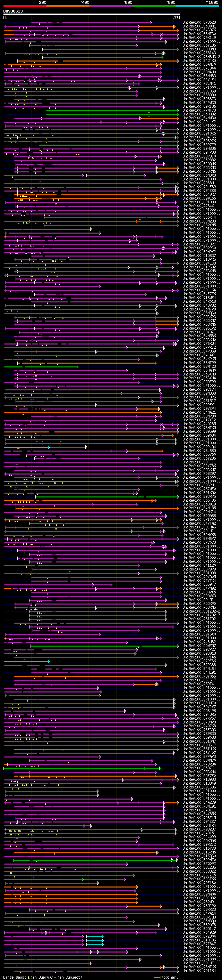Open hit UniRef100_B3NTG0
222x980 pixels.
click(x=199, y=34)
